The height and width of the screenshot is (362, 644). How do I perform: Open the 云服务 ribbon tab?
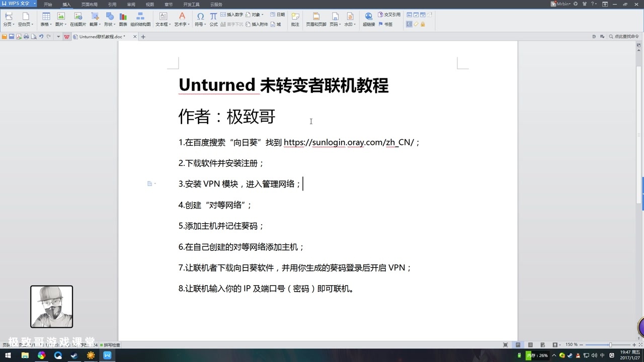(216, 5)
